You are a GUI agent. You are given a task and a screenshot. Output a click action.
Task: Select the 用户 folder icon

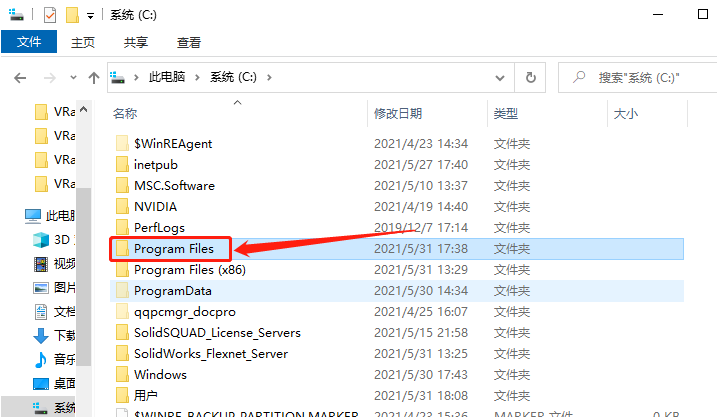122,396
